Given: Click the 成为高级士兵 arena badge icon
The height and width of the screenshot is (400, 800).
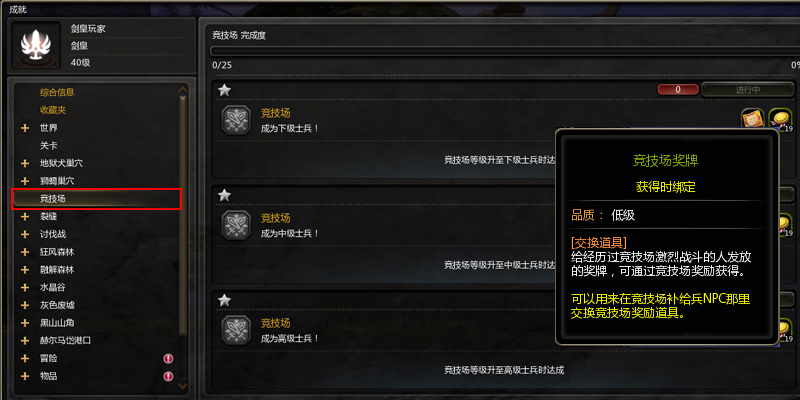Looking at the screenshot, I should point(236,330).
